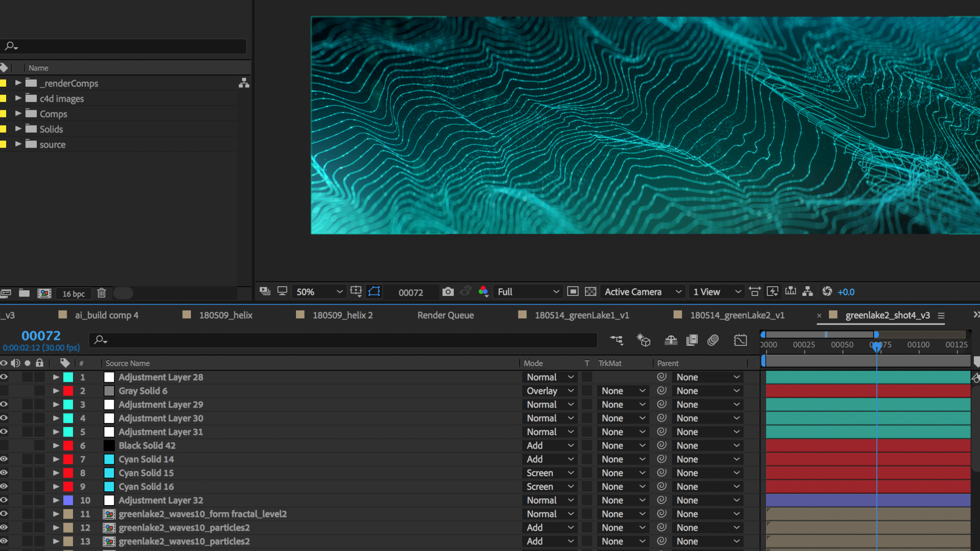Select the region of interest icon
This screenshot has height=551, width=980.
374,291
